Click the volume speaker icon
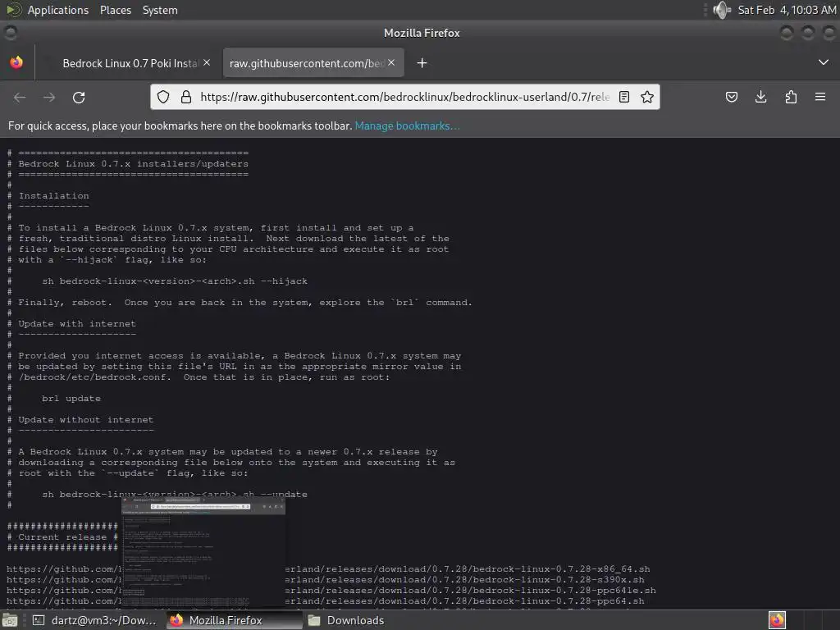Viewport: 840px width, 630px height. (x=722, y=10)
